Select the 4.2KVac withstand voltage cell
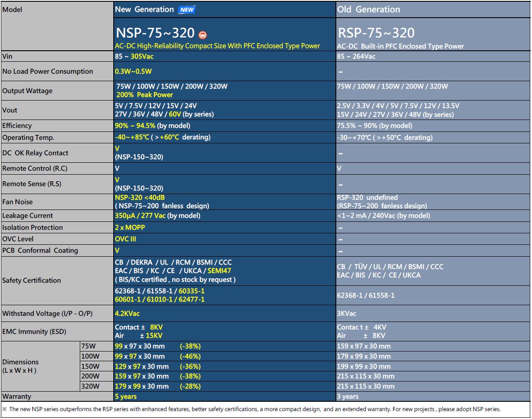 pos(127,314)
